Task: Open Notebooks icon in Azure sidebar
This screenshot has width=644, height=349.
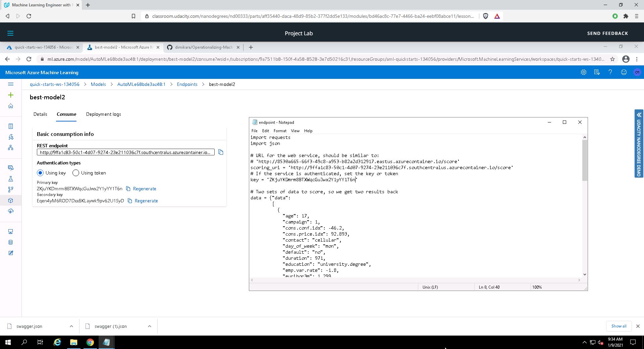Action: tap(11, 126)
